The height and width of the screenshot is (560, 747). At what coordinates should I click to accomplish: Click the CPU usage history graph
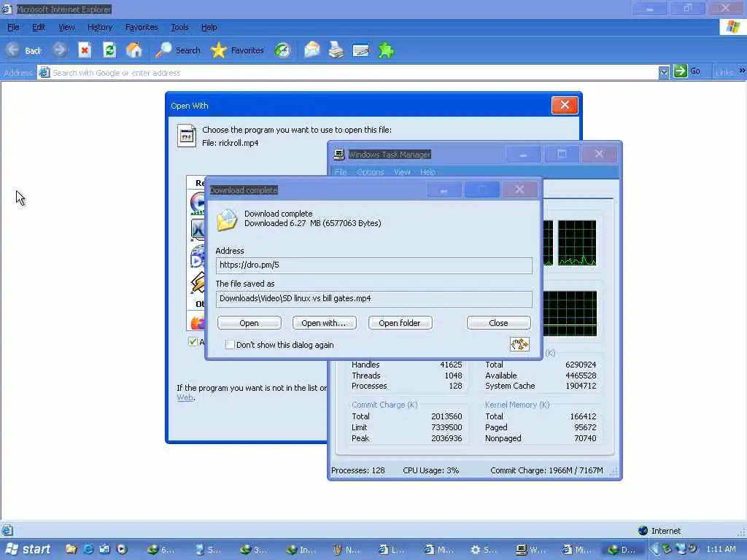point(577,243)
